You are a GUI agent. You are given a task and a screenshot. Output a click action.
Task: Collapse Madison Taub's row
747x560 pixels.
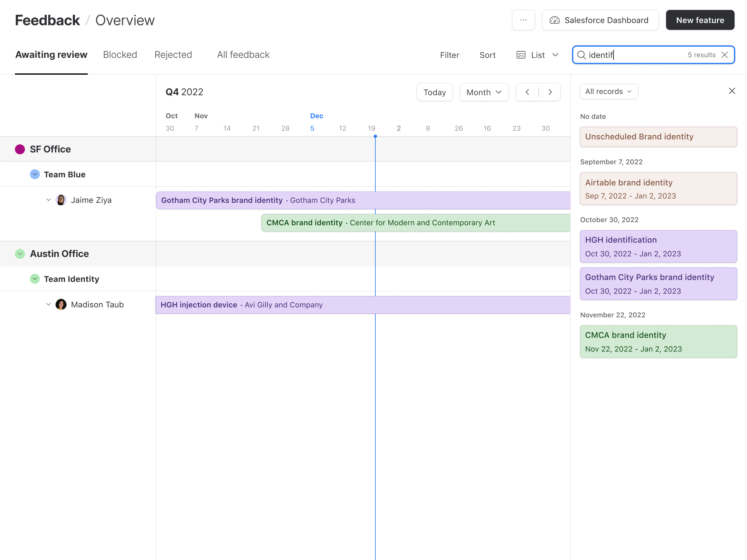click(48, 305)
